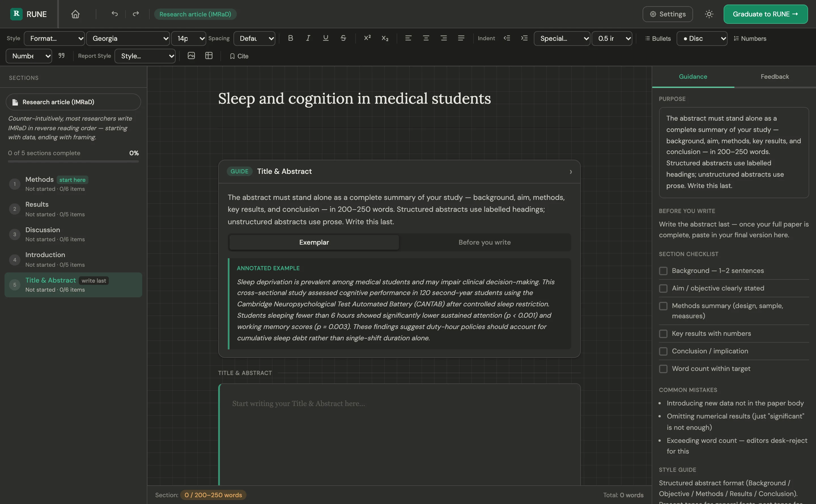
Task: Check Word count within target
Action: click(x=663, y=369)
